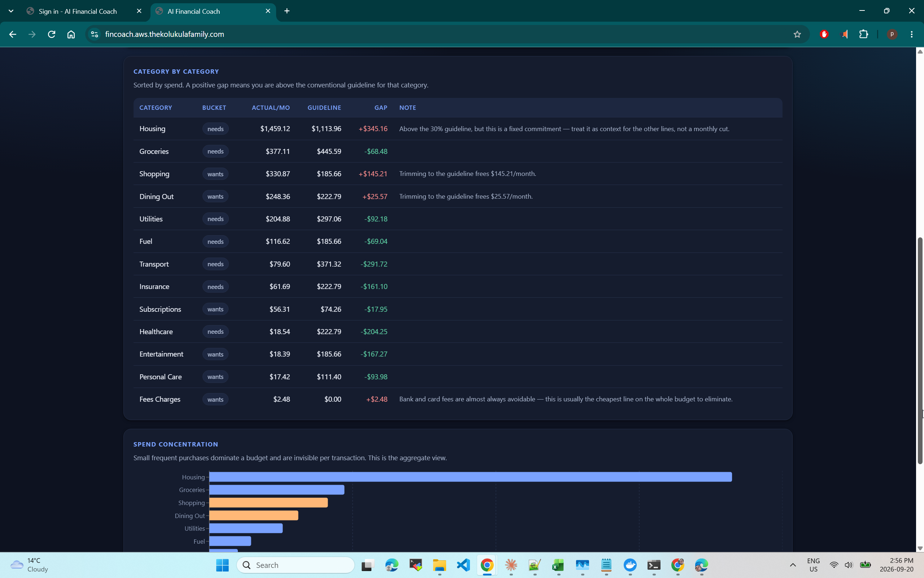Open Visual Studio Code from taskbar

[x=463, y=565]
